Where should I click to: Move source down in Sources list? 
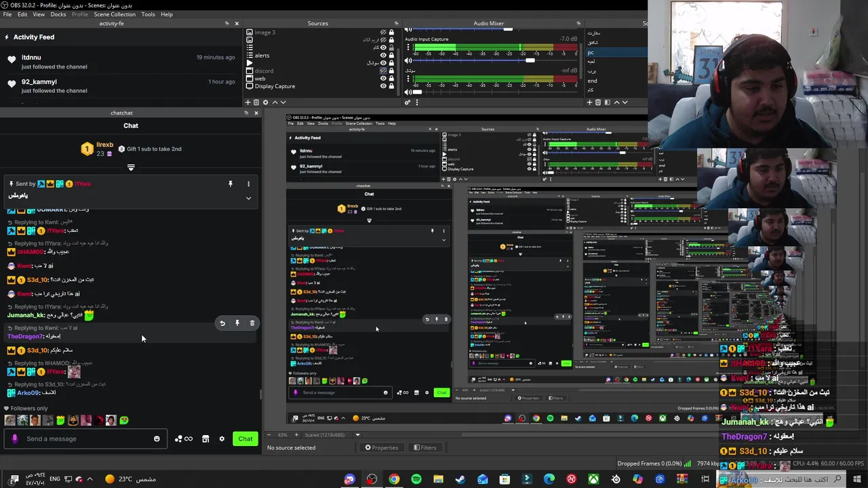[x=283, y=102]
